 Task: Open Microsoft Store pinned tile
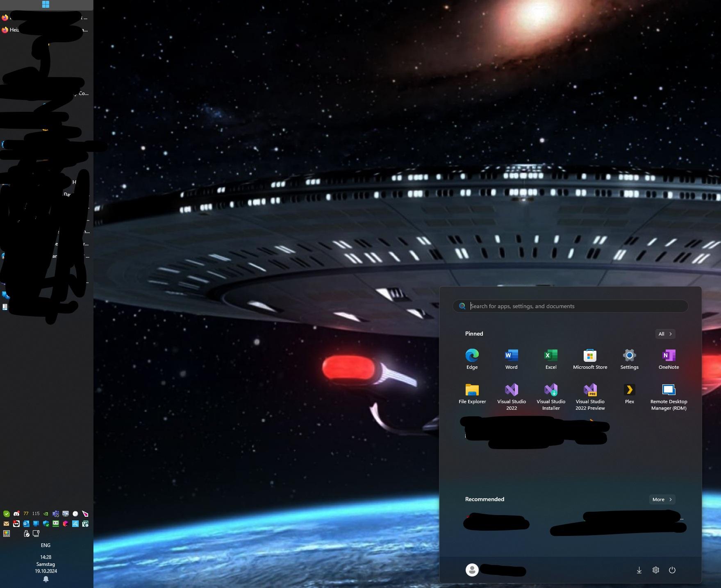(x=590, y=359)
